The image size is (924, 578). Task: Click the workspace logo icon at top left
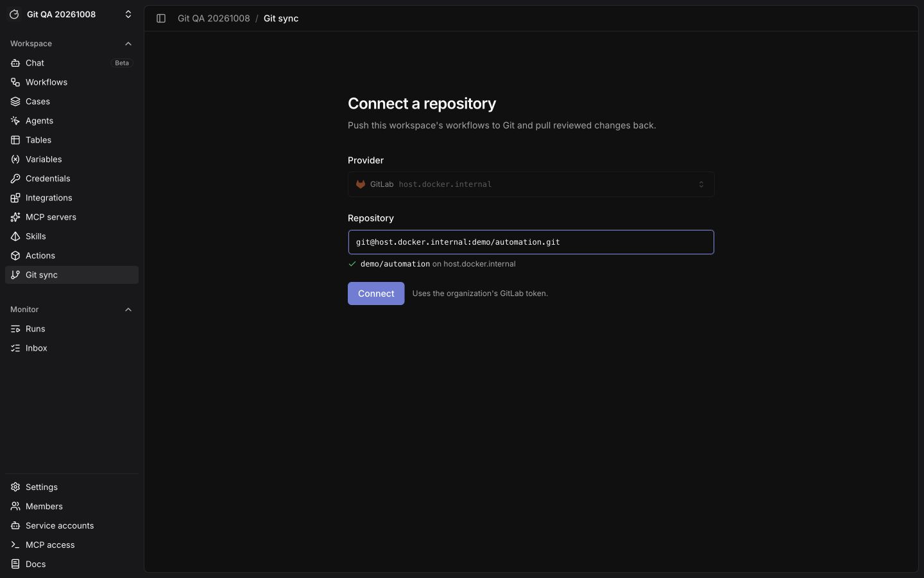[14, 14]
